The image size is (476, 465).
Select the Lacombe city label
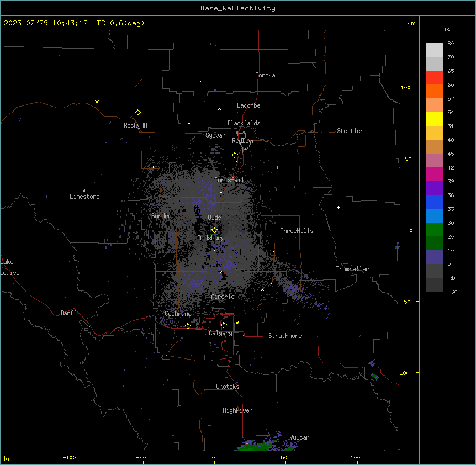tap(248, 105)
